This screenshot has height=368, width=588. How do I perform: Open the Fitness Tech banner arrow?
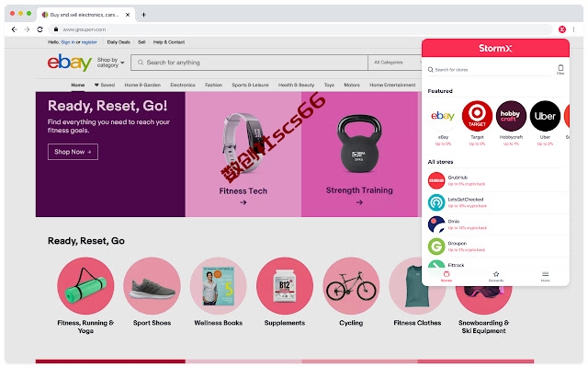click(x=243, y=202)
